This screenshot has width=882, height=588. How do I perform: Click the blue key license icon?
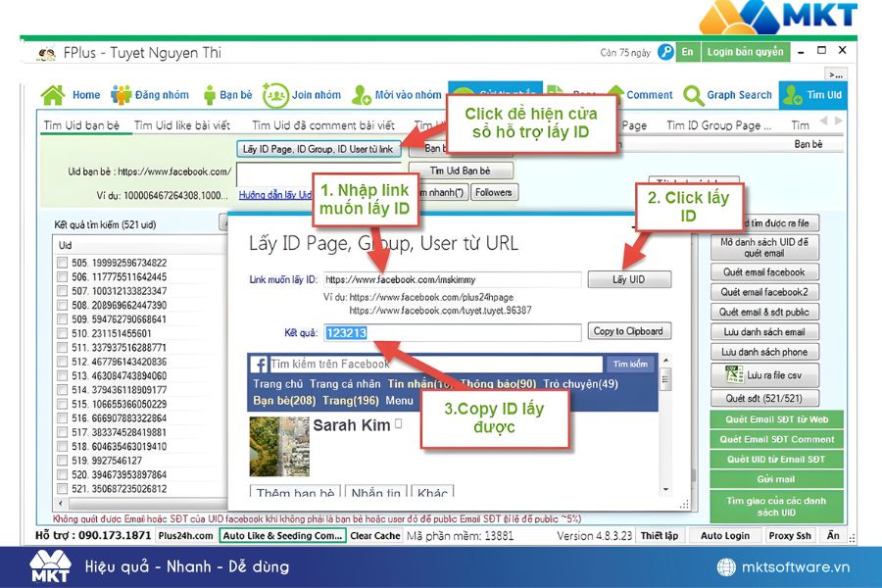(665, 52)
